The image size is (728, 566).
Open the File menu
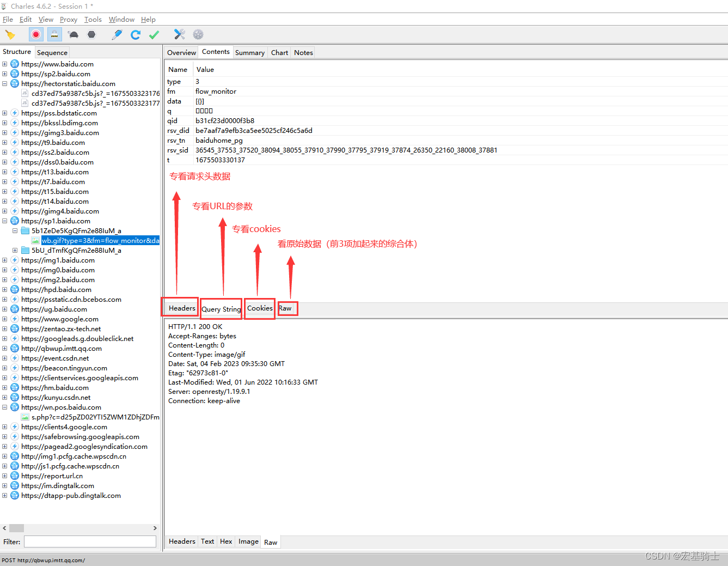pyautogui.click(x=8, y=20)
